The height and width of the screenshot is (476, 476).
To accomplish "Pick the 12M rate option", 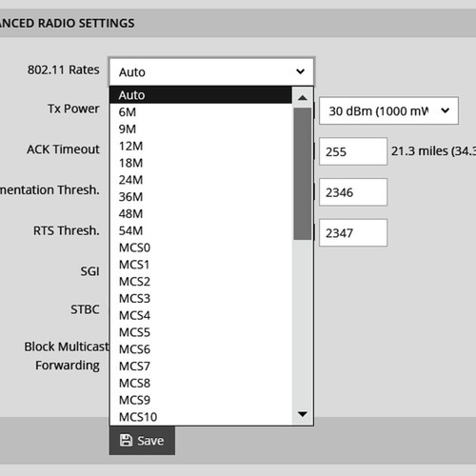I will coord(201,146).
